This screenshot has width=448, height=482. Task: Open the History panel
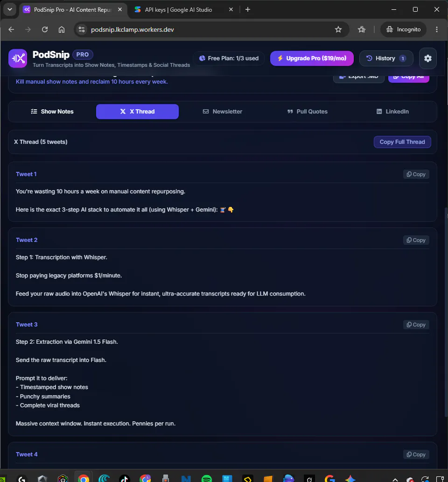pyautogui.click(x=386, y=58)
